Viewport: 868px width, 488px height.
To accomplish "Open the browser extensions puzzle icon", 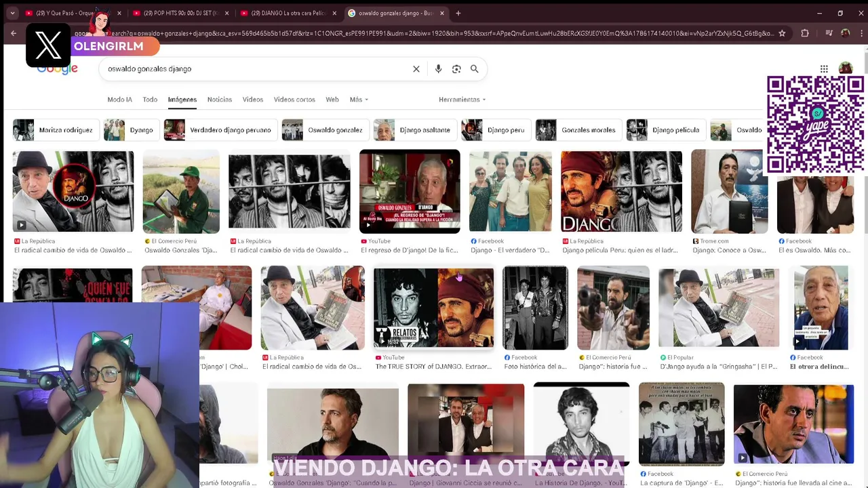I will pyautogui.click(x=805, y=33).
